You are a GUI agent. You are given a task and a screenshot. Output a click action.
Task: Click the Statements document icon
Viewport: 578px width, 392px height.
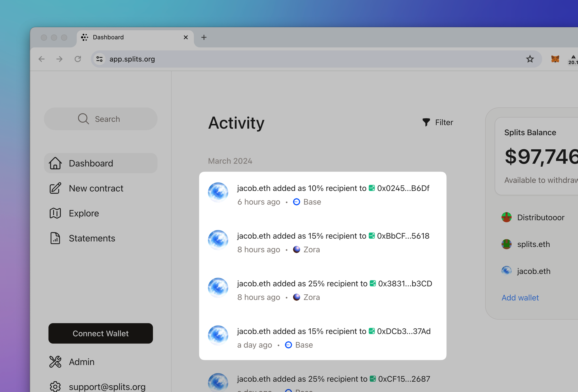pyautogui.click(x=55, y=238)
